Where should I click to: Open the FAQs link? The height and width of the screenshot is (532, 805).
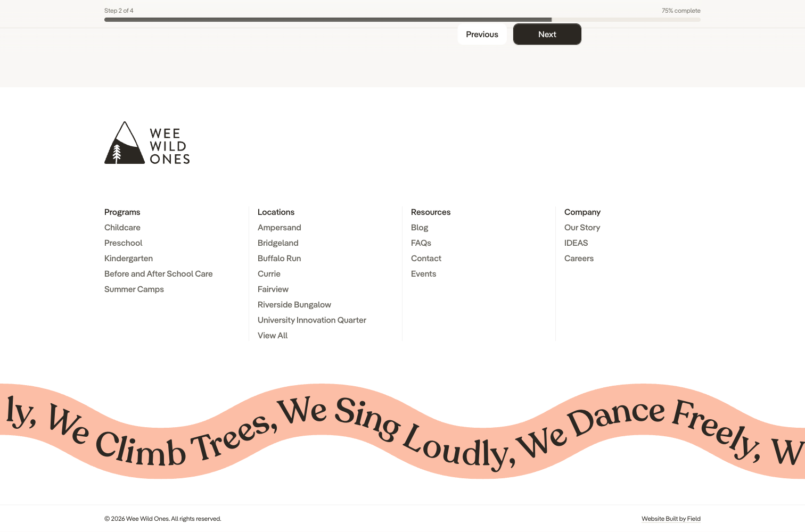click(421, 243)
